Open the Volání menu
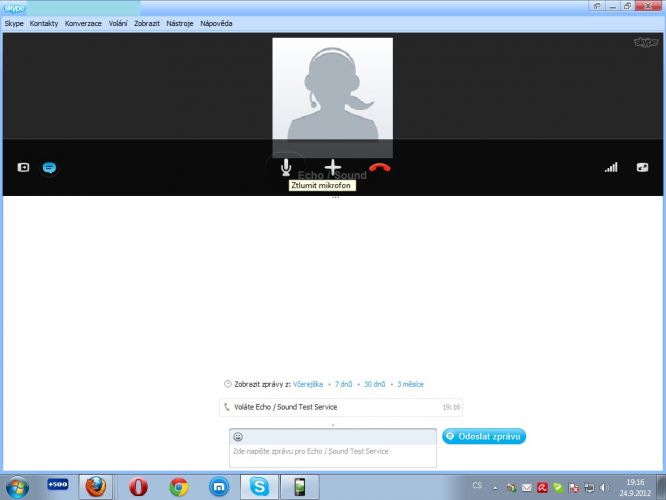This screenshot has width=666, height=500. point(118,23)
